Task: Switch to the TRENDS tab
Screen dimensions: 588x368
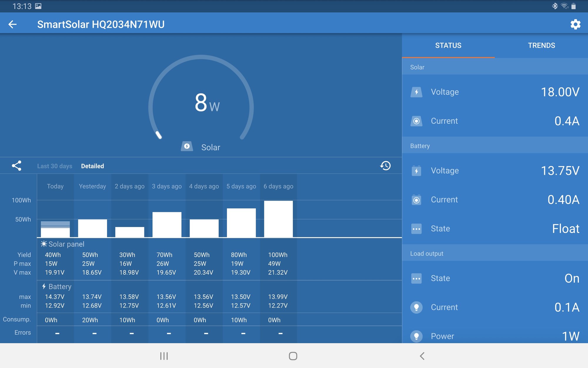Action: click(x=541, y=46)
